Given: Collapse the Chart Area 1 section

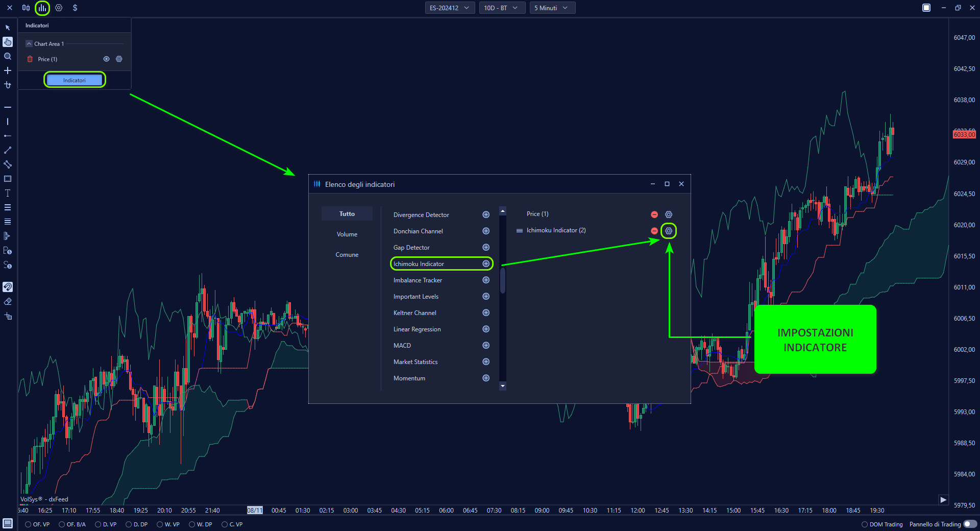Looking at the screenshot, I should pyautogui.click(x=29, y=44).
